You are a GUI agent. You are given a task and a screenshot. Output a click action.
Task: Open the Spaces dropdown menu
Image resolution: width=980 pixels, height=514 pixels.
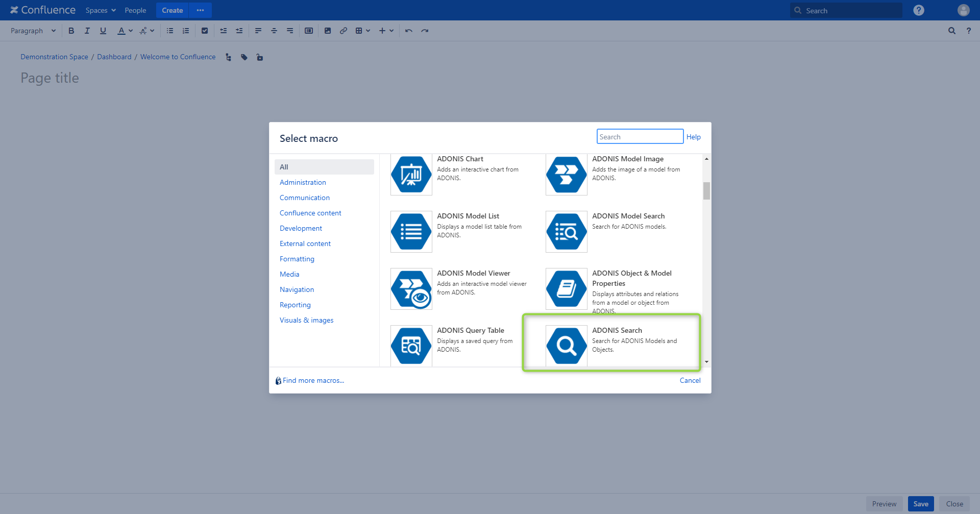tap(101, 10)
